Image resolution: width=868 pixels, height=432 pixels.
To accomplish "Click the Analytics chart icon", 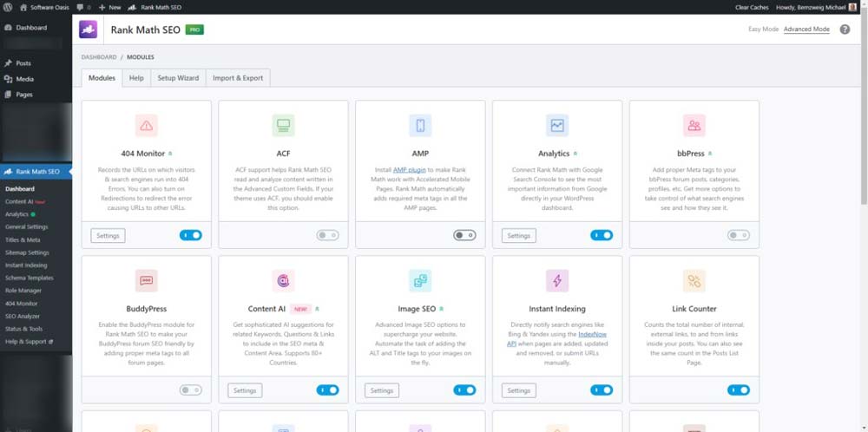I will point(557,126).
